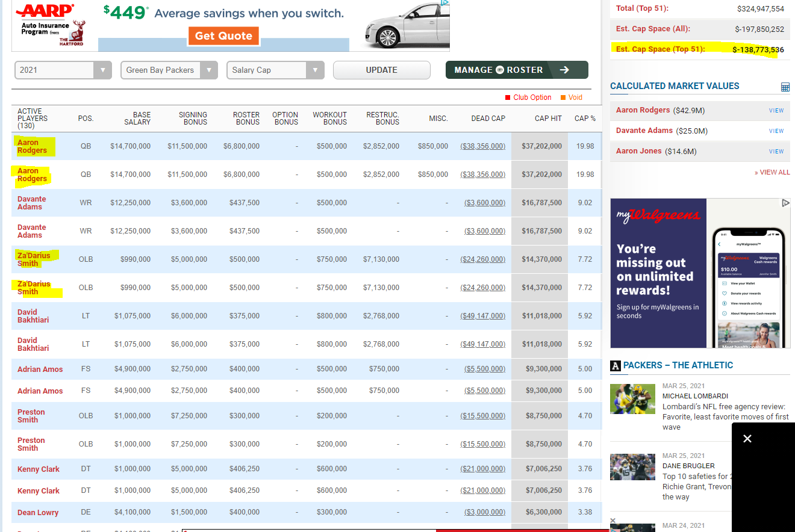The width and height of the screenshot is (795, 532).
Task: Click the Athletic logo icon beside Packers heading
Action: 616,365
